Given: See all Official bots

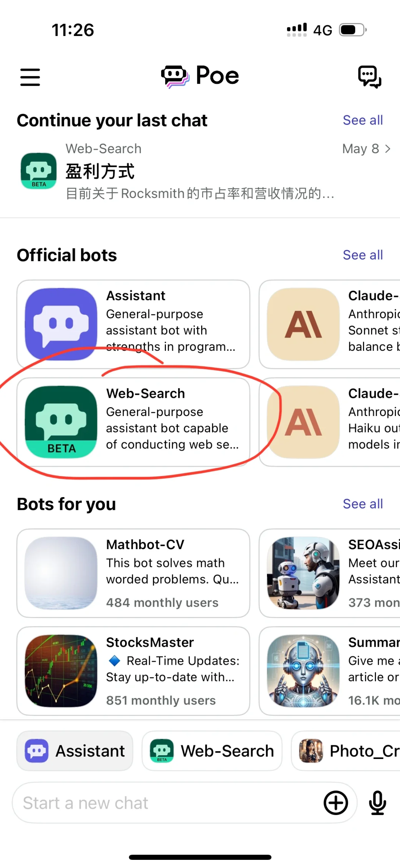Looking at the screenshot, I should click(x=363, y=255).
